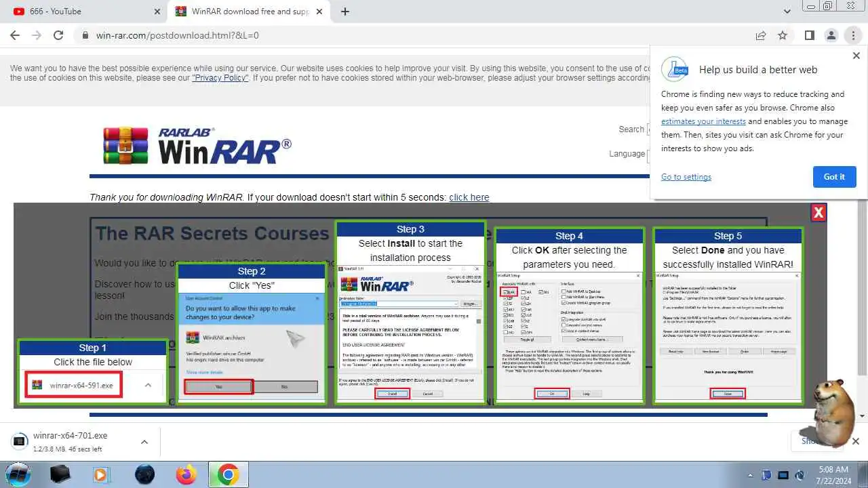Show hidden system tray icons
This screenshot has height=488, width=868.
click(x=750, y=475)
